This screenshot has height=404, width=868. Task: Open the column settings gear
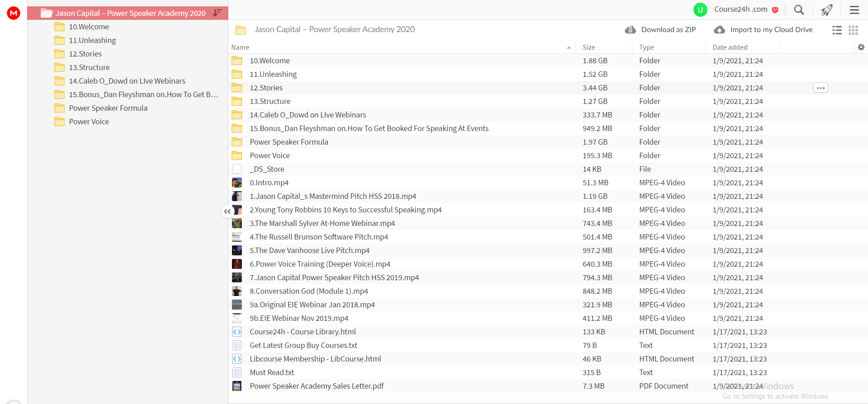(861, 47)
